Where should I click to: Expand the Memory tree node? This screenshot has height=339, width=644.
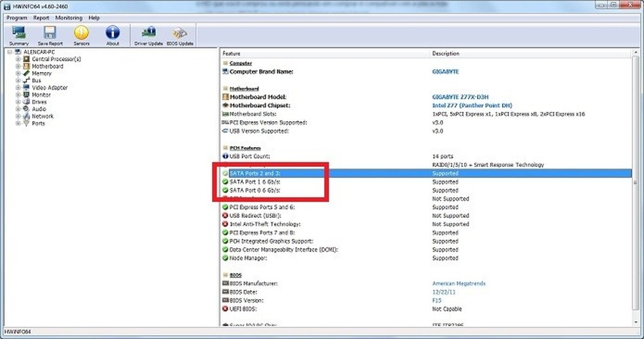point(18,73)
